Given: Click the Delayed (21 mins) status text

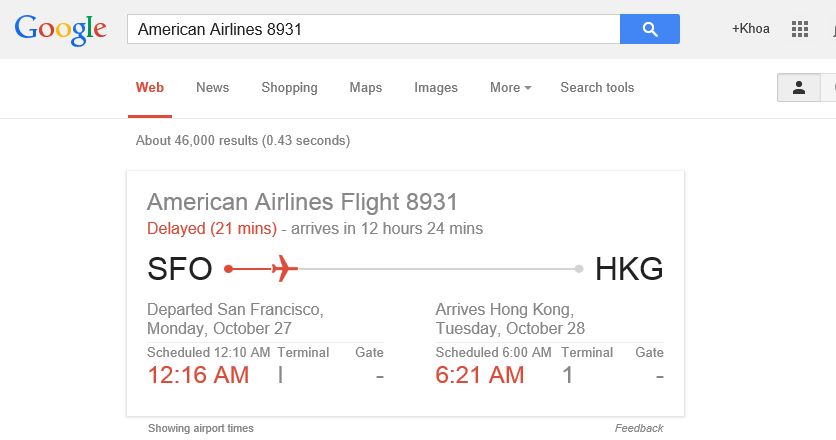Looking at the screenshot, I should tap(212, 229).
